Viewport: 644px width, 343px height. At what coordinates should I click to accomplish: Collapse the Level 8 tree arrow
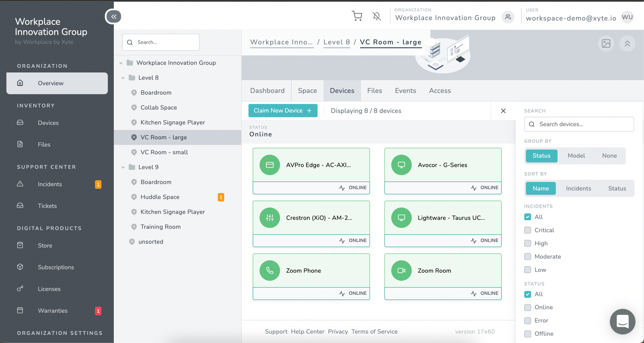[x=123, y=78]
